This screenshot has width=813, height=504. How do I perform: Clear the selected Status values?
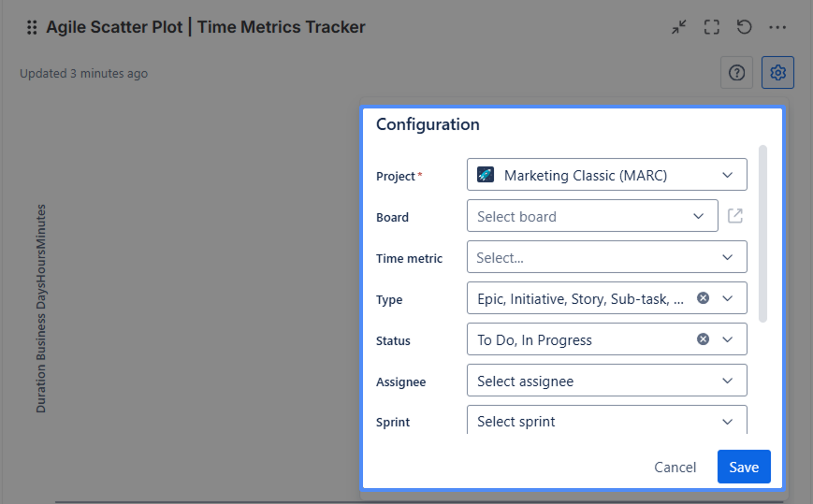click(703, 339)
